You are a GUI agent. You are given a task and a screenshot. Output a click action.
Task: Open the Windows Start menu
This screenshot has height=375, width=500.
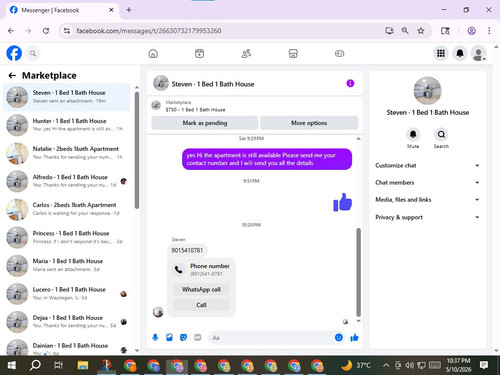(x=12, y=365)
